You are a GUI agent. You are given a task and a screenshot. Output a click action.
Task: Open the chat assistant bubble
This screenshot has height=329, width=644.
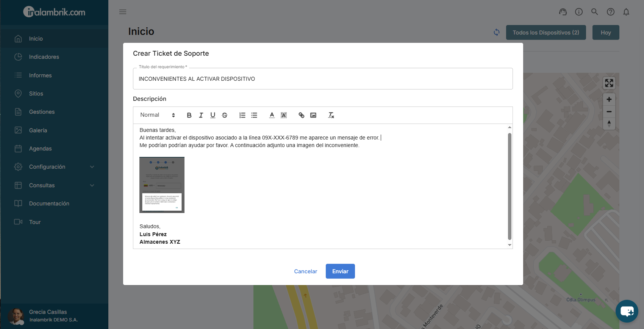[x=627, y=311]
